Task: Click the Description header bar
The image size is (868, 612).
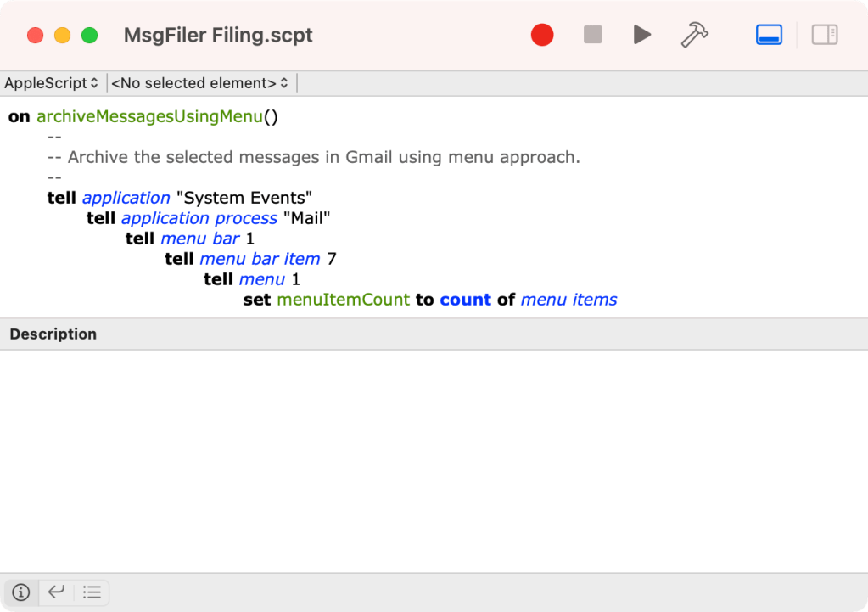Action: (x=434, y=334)
